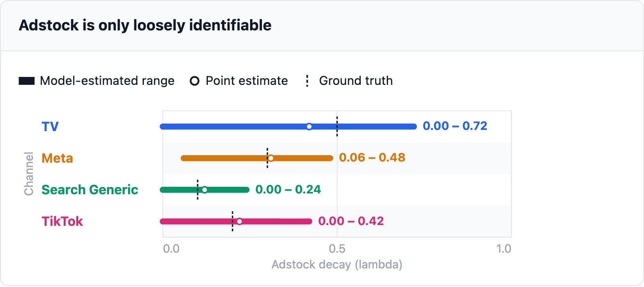Viewport: 644px width, 287px height.
Task: Select the Search Generic point estimate marker
Action: [204, 190]
